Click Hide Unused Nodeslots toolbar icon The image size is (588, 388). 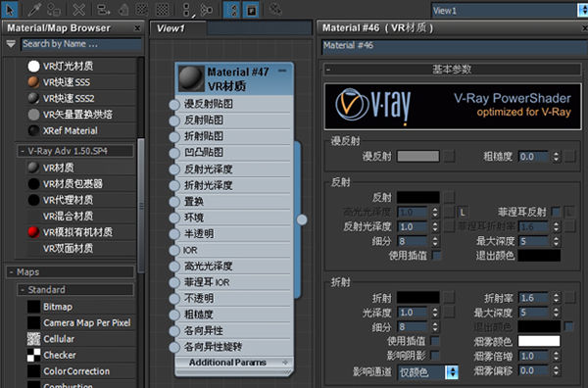tap(123, 10)
